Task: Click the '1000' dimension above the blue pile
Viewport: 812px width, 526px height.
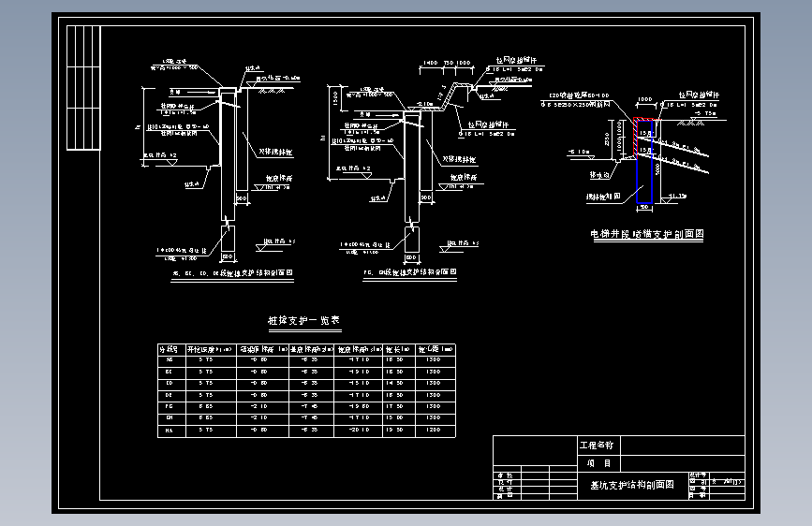Action: point(644,99)
